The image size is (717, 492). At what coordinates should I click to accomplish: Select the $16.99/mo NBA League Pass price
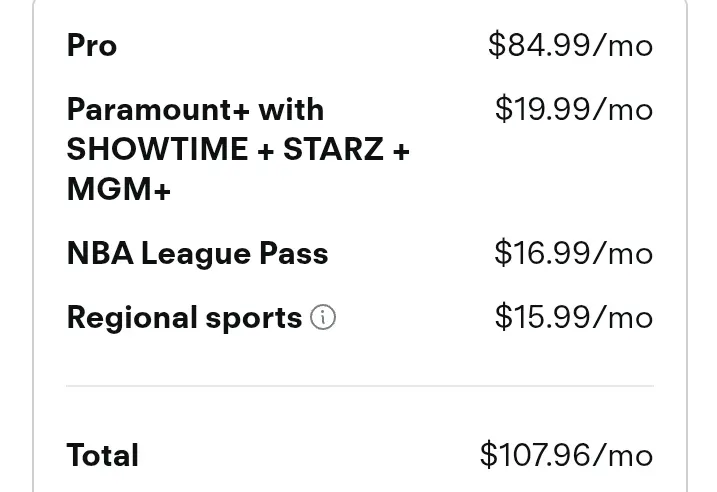tap(573, 253)
